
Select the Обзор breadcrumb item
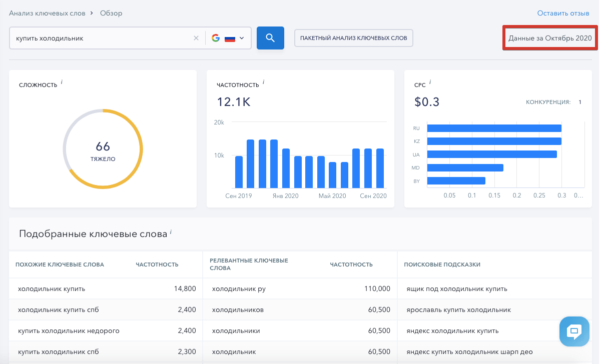point(111,13)
